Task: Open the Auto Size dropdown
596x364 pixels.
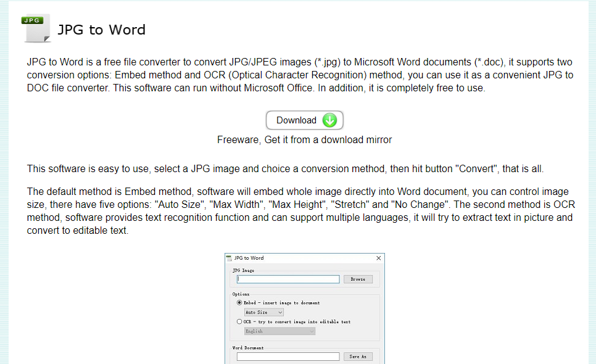Action: click(x=263, y=312)
